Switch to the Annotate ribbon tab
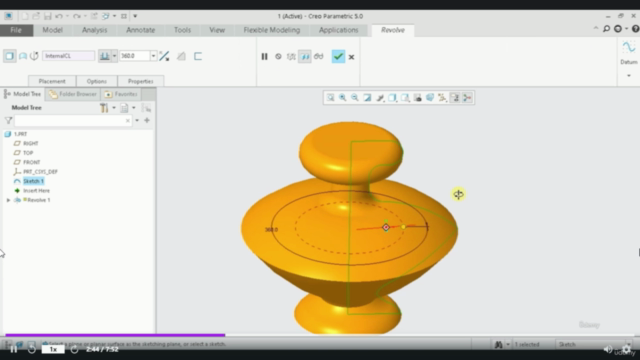Viewport: 640px width, 360px height. (x=140, y=30)
